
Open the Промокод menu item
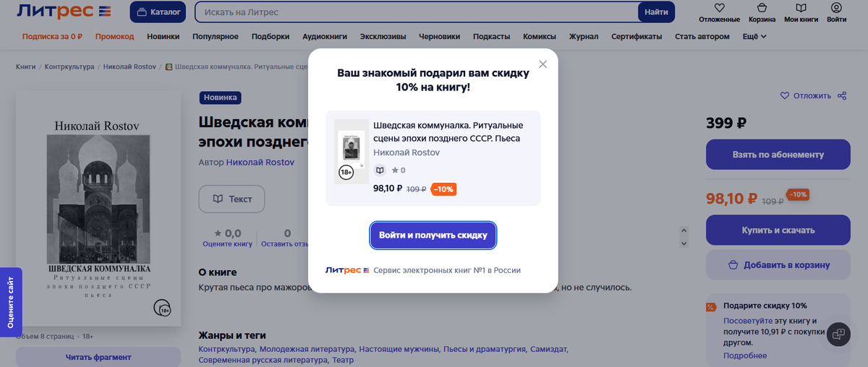[114, 37]
